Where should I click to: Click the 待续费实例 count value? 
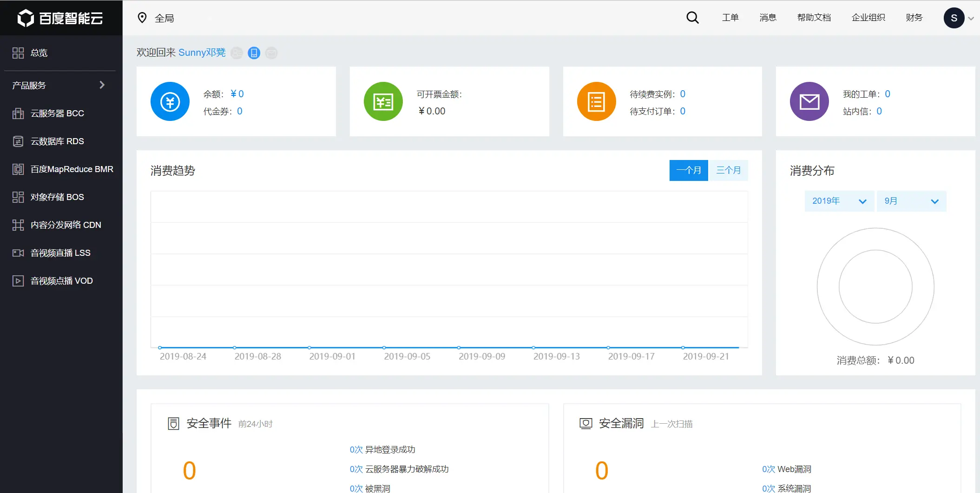[x=683, y=94]
